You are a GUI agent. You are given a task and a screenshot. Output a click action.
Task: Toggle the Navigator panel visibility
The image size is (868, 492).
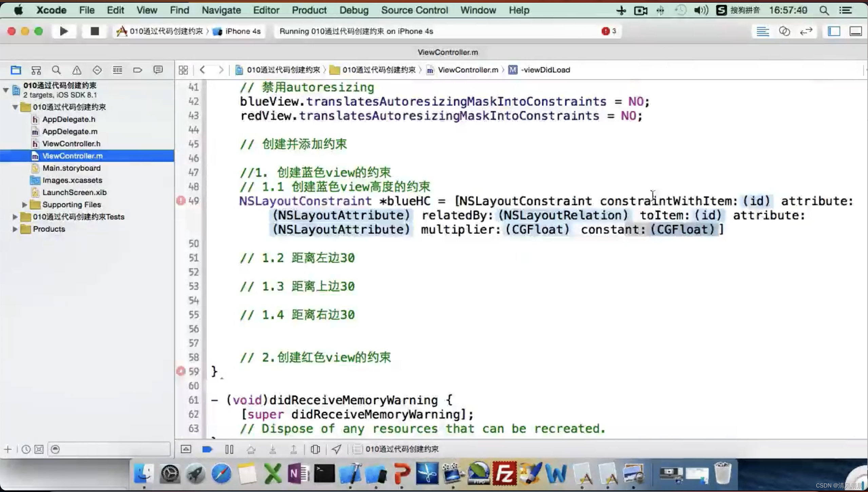(x=834, y=31)
